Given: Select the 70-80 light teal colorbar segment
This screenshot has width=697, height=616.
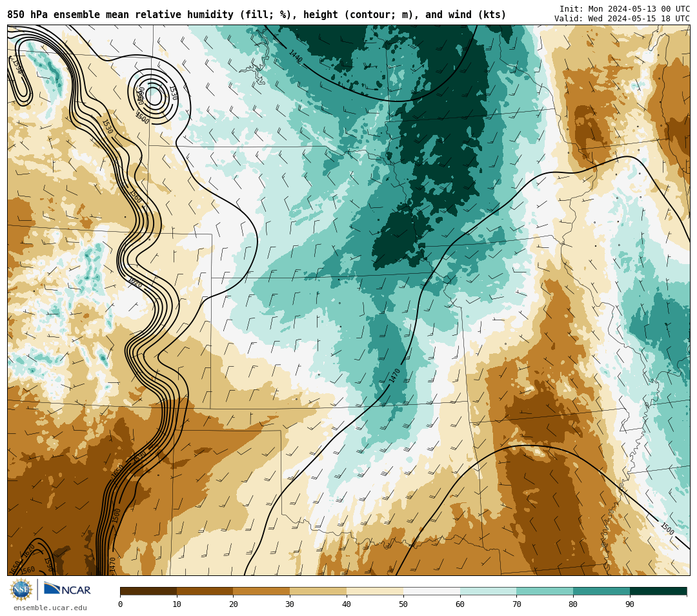Looking at the screenshot, I should [545, 591].
